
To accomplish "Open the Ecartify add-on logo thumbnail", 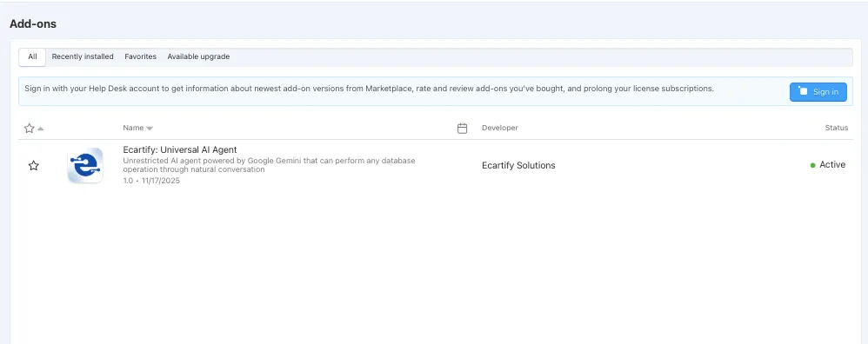I will point(85,165).
